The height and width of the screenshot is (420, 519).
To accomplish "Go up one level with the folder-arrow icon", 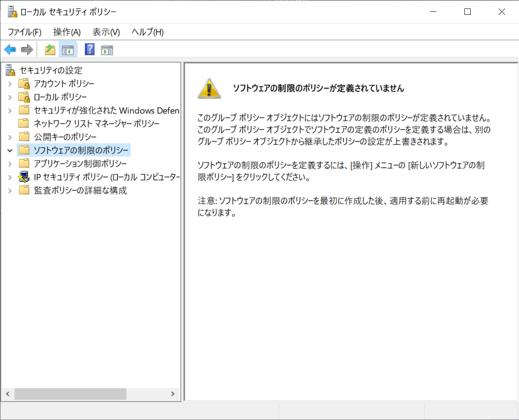I will (x=50, y=50).
